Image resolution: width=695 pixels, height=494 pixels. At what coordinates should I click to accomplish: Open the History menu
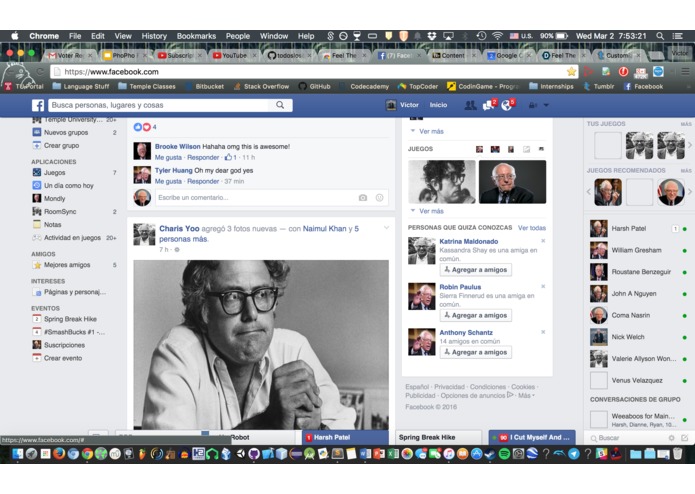[154, 36]
